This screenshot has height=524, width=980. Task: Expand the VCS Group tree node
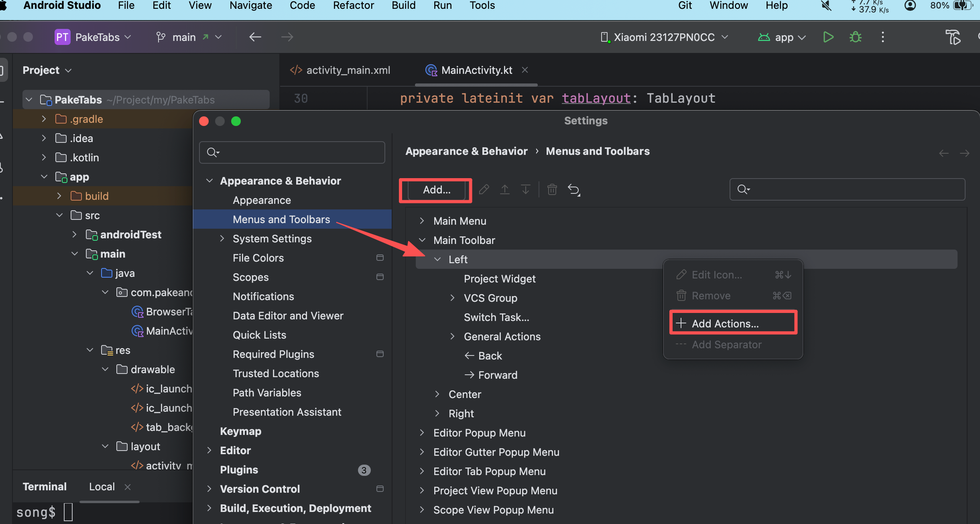[x=452, y=298]
